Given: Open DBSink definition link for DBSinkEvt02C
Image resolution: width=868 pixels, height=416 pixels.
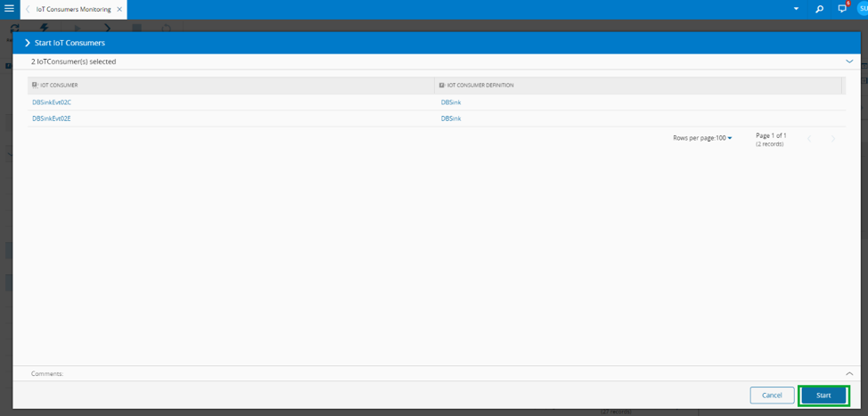Looking at the screenshot, I should pos(451,102).
